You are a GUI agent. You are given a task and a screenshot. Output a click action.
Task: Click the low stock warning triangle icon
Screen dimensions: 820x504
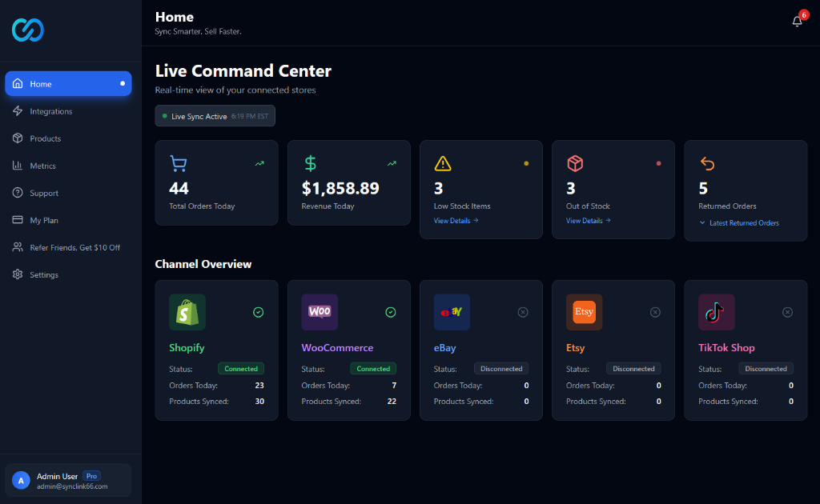click(443, 163)
